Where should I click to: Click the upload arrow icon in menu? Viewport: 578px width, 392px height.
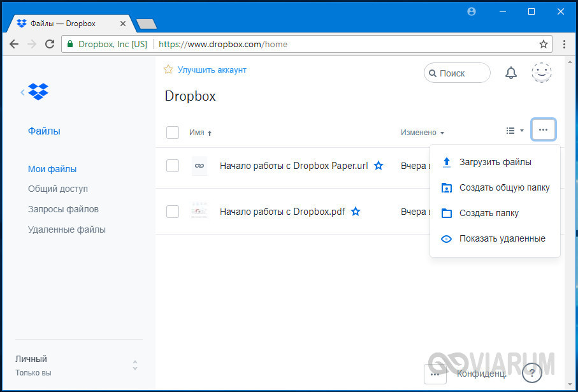pos(446,162)
